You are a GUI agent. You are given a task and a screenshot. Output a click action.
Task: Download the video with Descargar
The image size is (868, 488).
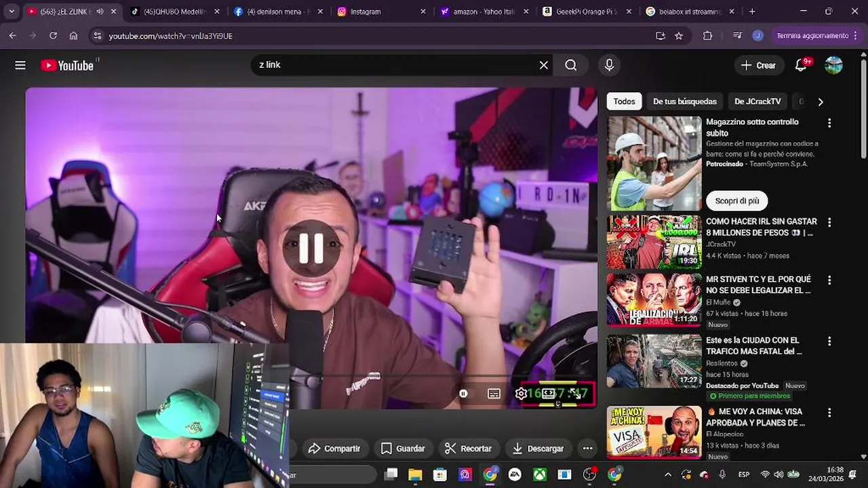click(x=538, y=448)
